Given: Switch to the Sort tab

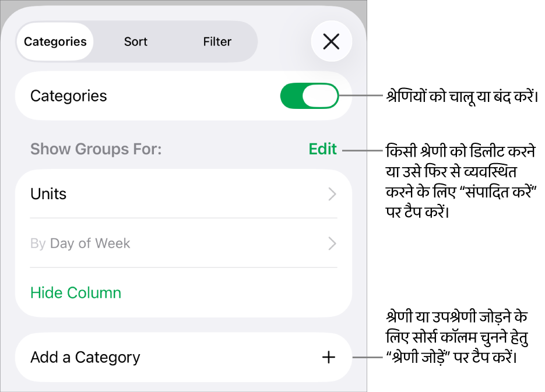Looking at the screenshot, I should click(136, 42).
